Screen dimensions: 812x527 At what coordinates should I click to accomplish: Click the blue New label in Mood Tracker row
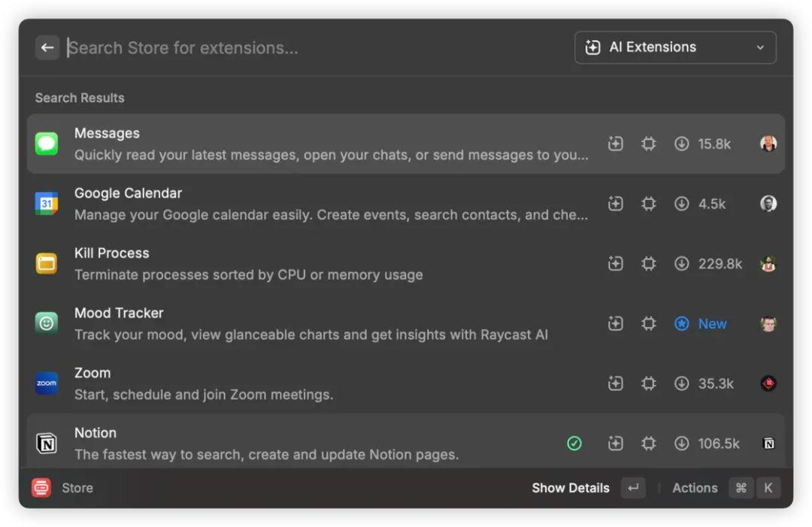pyautogui.click(x=712, y=324)
